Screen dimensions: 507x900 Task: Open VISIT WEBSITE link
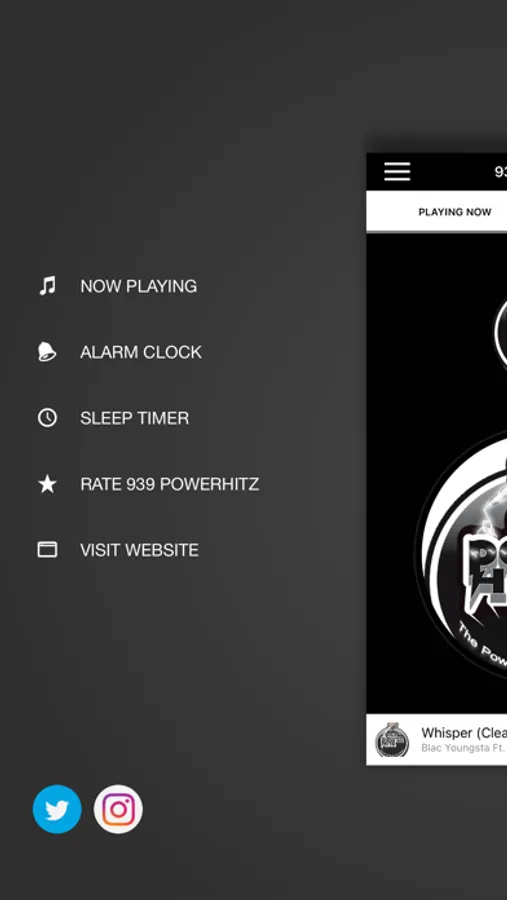click(x=140, y=550)
